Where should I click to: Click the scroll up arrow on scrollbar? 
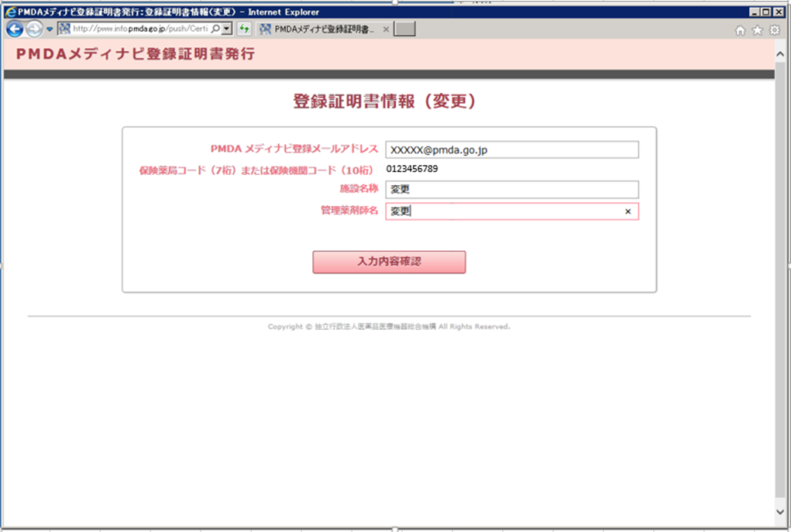click(780, 54)
